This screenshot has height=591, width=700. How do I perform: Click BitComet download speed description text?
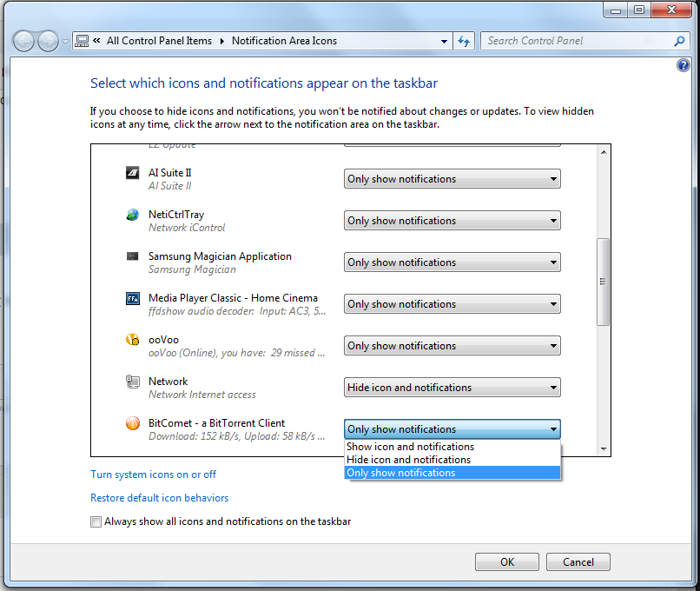236,436
